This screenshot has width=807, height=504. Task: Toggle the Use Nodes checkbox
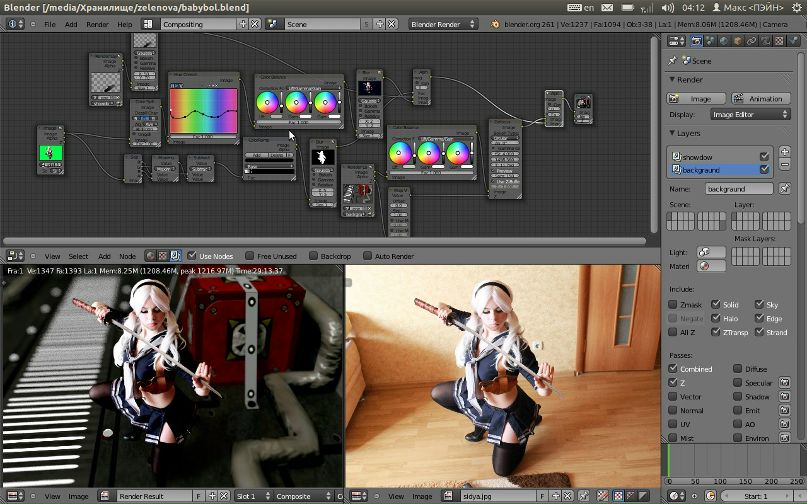(190, 256)
